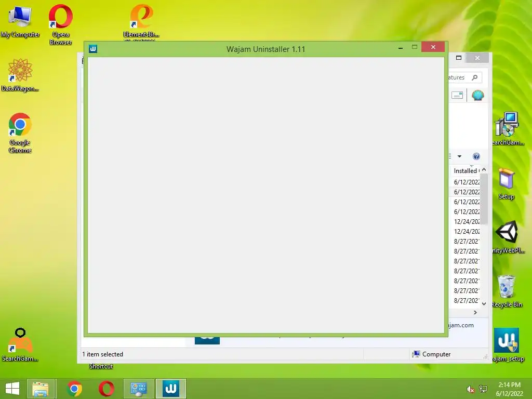
Task: Click the horizontal scroll right arrow
Action: pos(475,312)
